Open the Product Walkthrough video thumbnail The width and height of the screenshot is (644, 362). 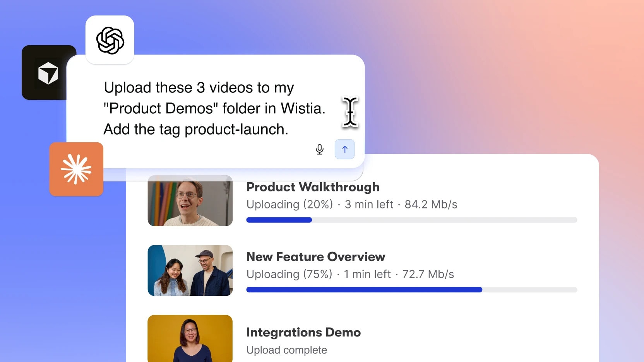(x=190, y=201)
